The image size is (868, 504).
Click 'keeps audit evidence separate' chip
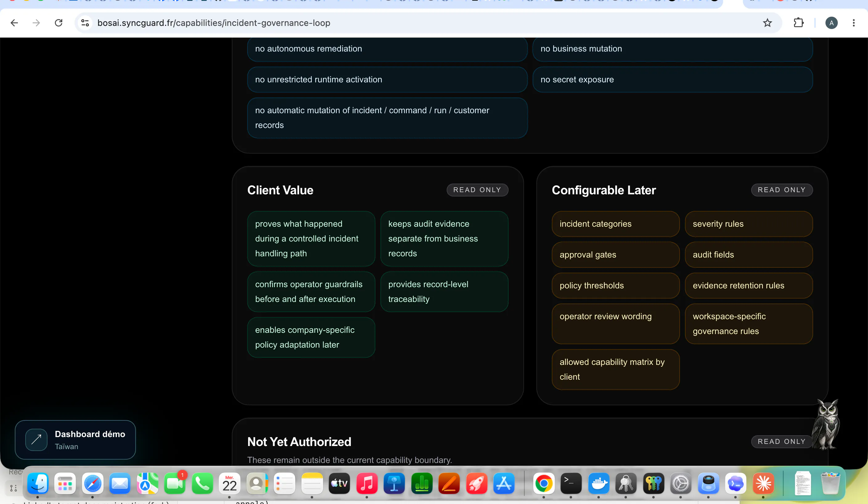(x=444, y=238)
